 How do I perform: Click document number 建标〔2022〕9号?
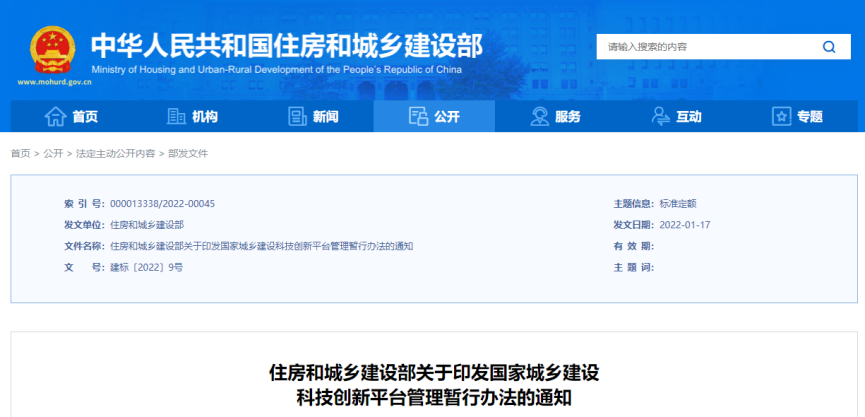[147, 268]
